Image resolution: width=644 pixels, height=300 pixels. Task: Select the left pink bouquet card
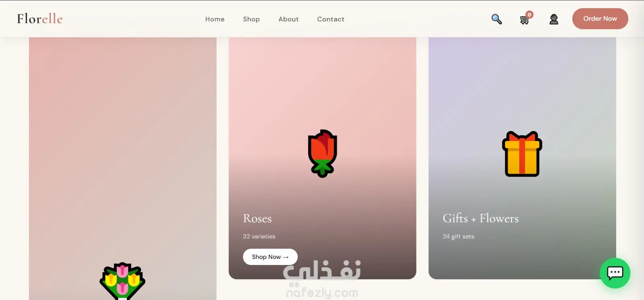click(x=123, y=169)
